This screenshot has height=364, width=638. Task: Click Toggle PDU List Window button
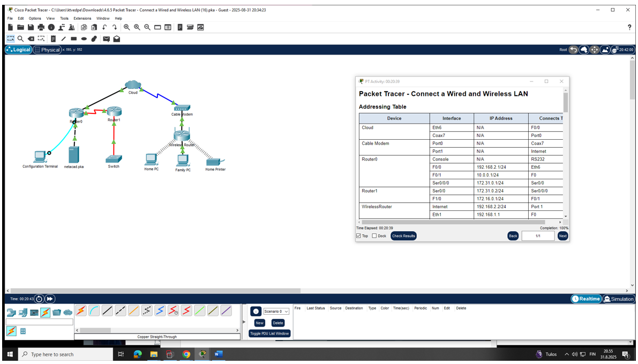tap(270, 333)
